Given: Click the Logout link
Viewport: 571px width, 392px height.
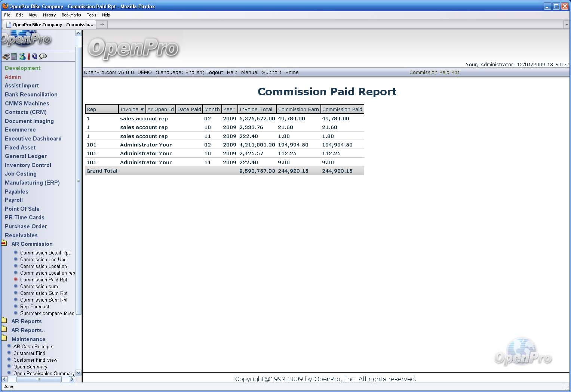Looking at the screenshot, I should click(214, 72).
